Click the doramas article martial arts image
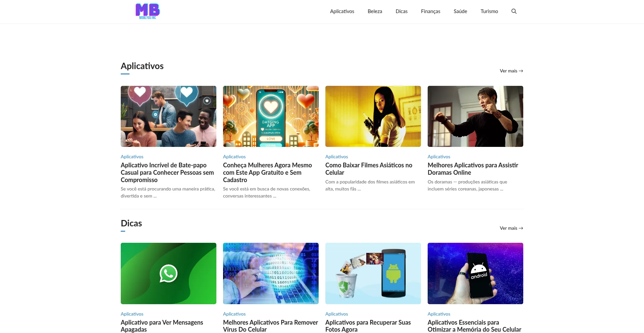 click(475, 116)
